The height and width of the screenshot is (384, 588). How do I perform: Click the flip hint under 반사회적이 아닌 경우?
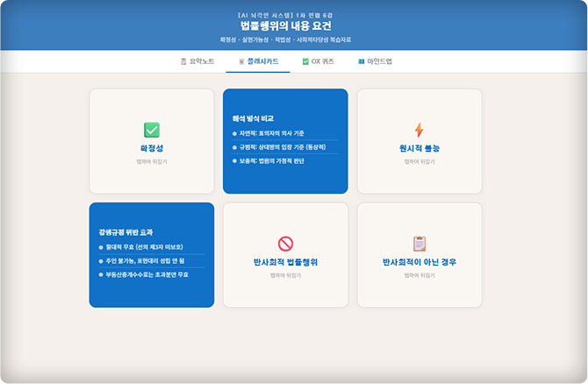419,275
